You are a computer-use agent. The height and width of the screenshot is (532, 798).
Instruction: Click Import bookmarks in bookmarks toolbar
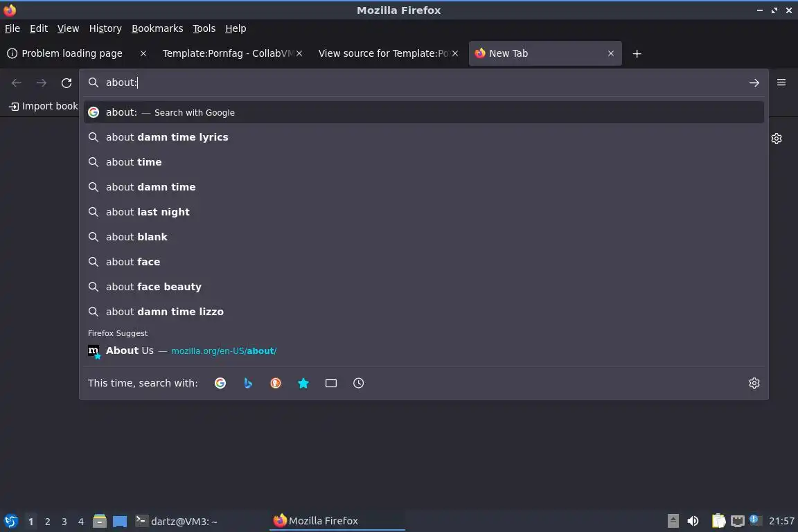coord(44,107)
